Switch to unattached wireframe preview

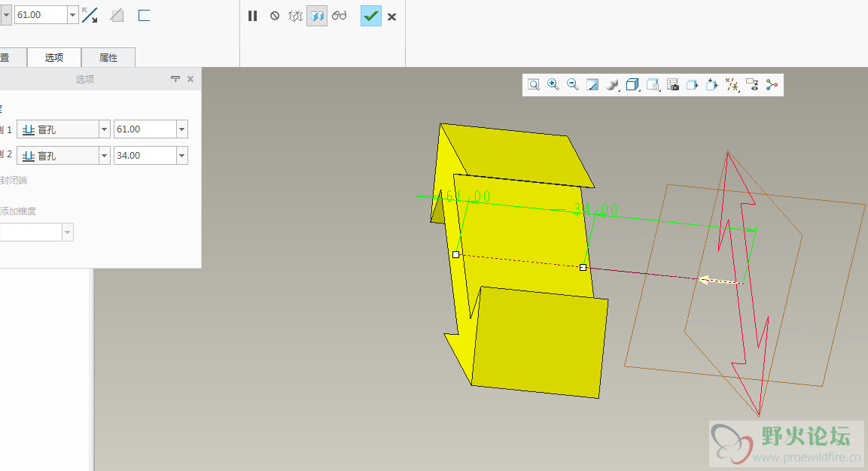[x=296, y=16]
